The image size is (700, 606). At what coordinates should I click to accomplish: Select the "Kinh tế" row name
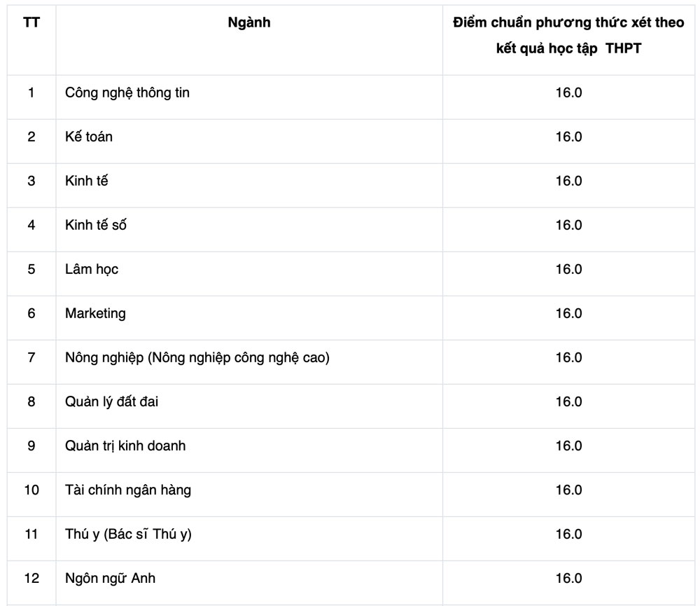[x=87, y=181]
